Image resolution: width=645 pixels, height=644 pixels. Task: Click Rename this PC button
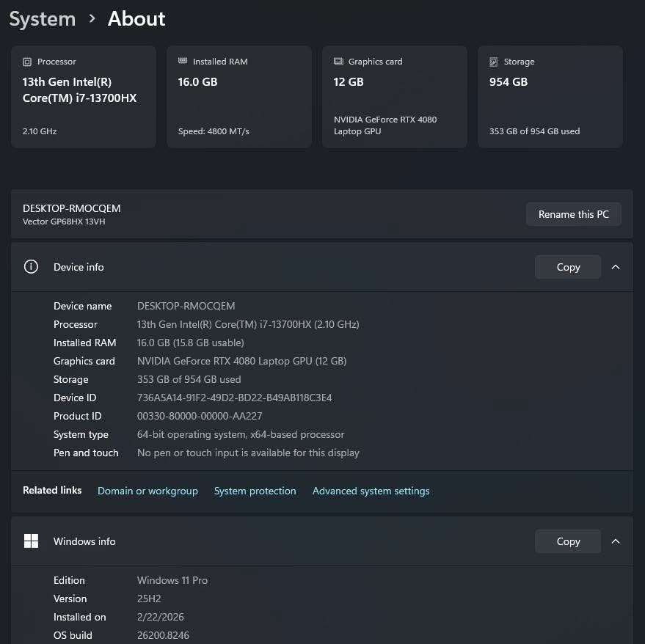[573, 214]
